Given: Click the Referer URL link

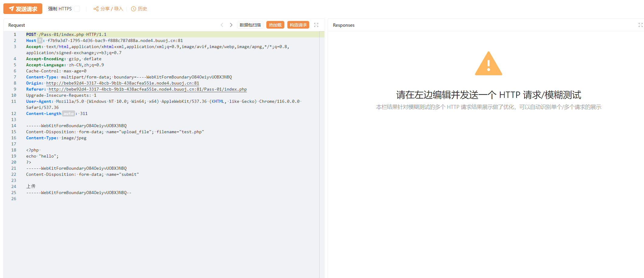Looking at the screenshot, I should point(148,89).
